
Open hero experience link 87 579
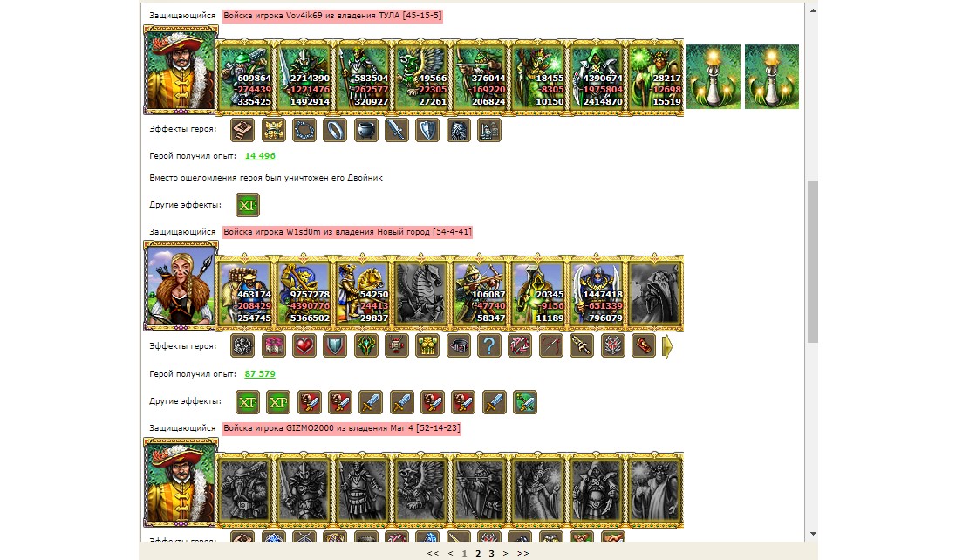260,373
